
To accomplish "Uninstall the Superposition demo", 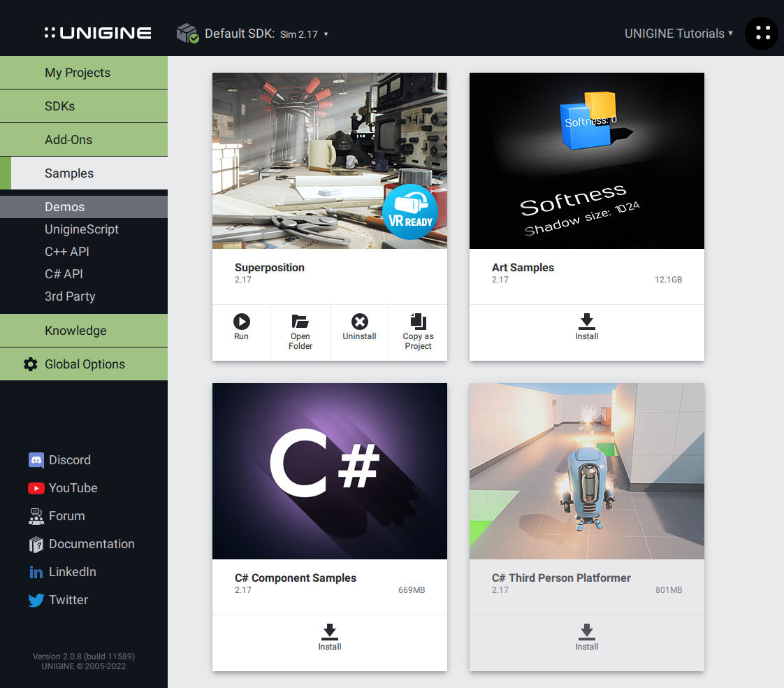I will (359, 327).
